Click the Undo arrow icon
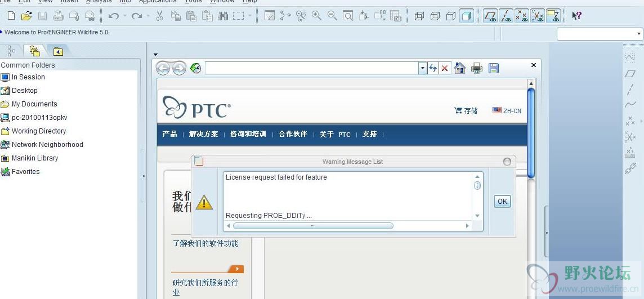Viewport: 644px width, 299px height. [x=114, y=16]
